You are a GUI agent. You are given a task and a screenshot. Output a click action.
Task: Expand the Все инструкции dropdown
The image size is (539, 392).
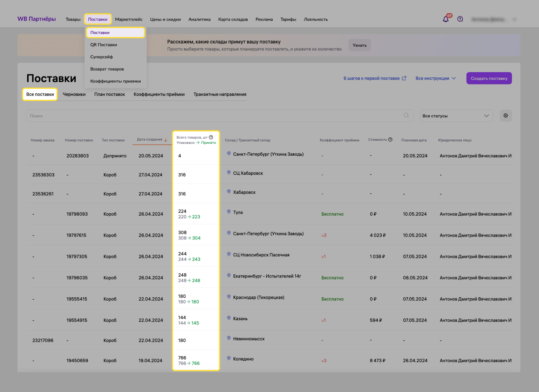(436, 78)
